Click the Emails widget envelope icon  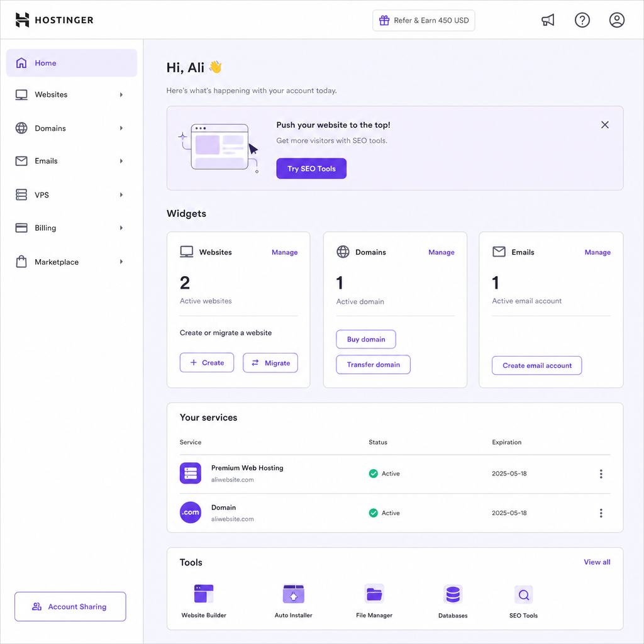click(499, 252)
